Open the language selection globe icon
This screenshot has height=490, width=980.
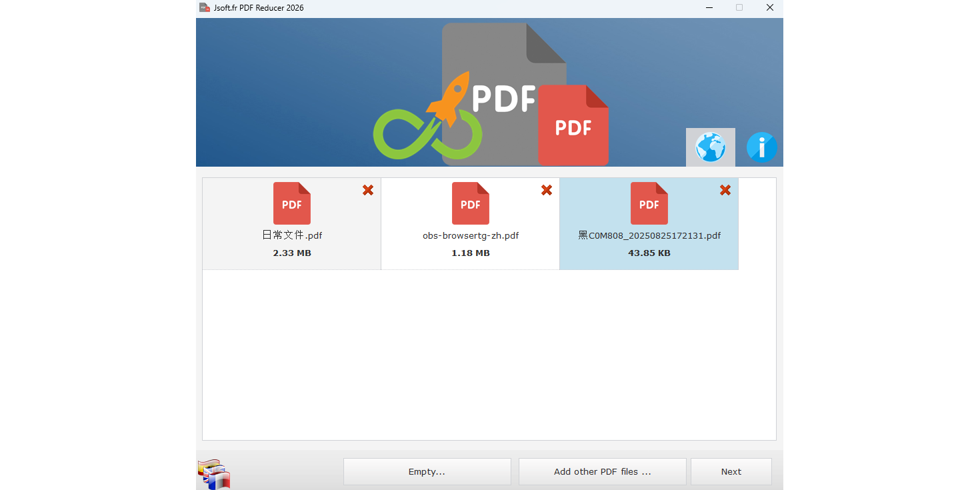[710, 147]
